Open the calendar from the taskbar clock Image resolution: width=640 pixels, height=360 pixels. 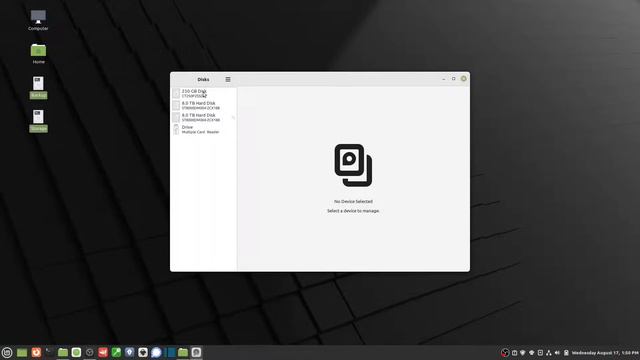point(605,353)
